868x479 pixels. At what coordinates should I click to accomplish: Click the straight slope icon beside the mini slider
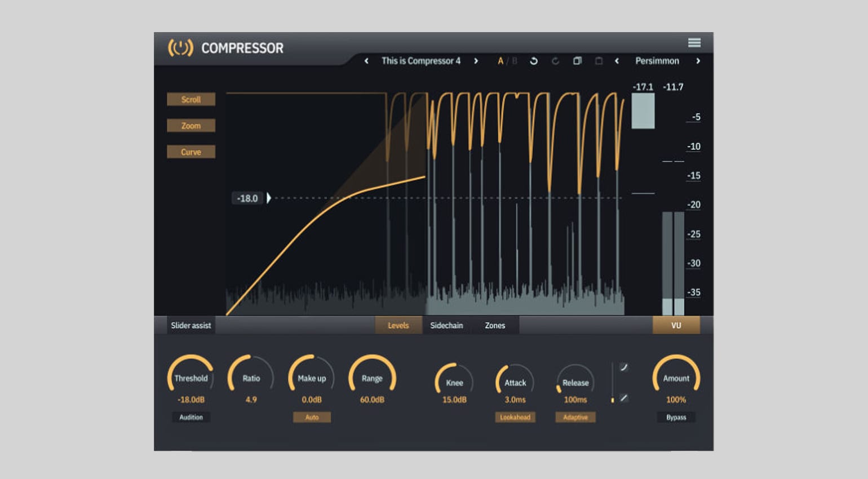pyautogui.click(x=623, y=398)
